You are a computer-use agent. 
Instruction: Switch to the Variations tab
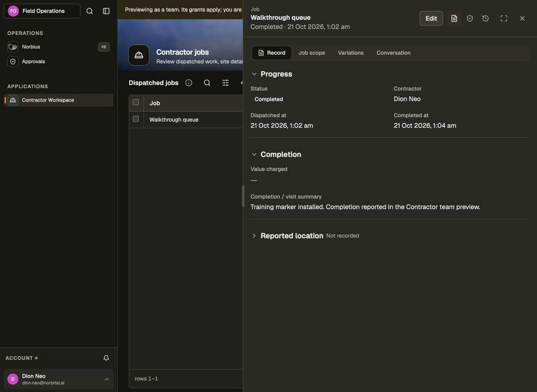(351, 53)
